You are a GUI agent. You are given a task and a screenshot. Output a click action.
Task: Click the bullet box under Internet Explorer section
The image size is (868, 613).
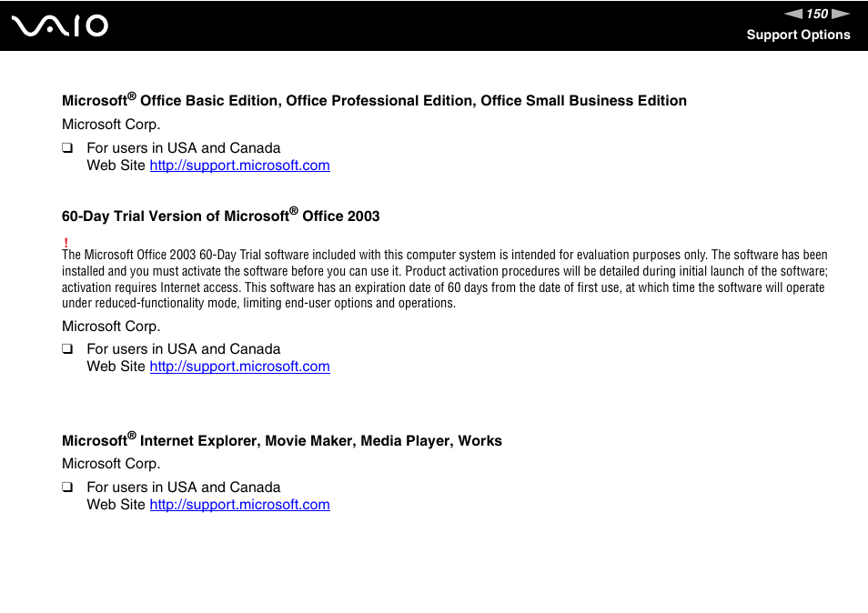(x=67, y=487)
